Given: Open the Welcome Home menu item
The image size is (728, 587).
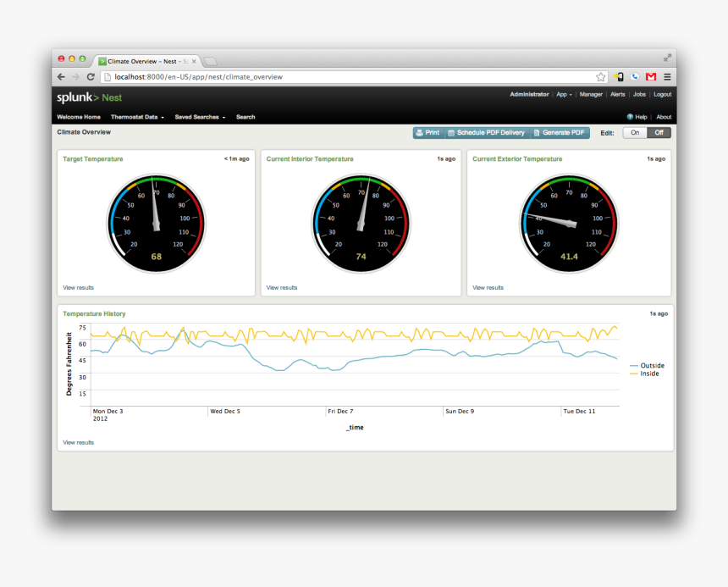Looking at the screenshot, I should (79, 117).
